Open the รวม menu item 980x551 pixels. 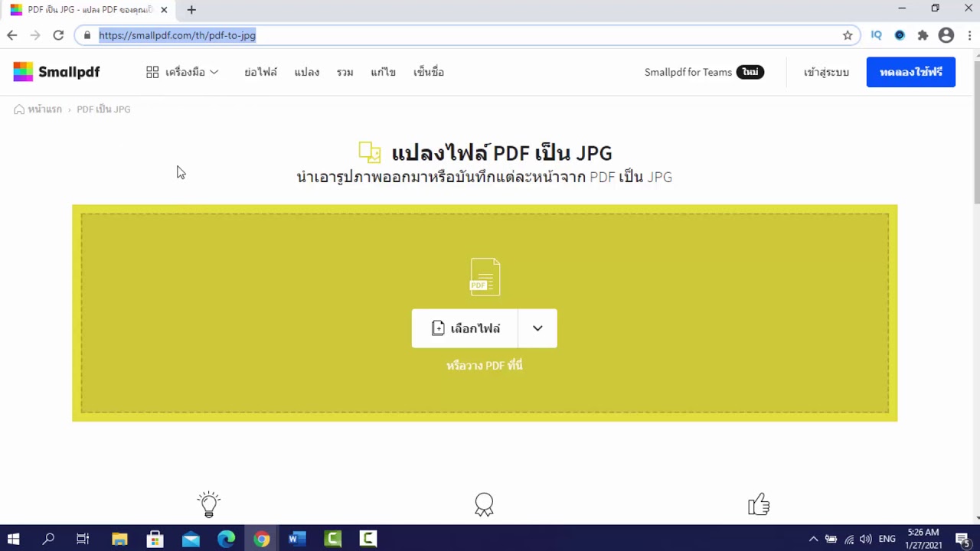pyautogui.click(x=345, y=72)
